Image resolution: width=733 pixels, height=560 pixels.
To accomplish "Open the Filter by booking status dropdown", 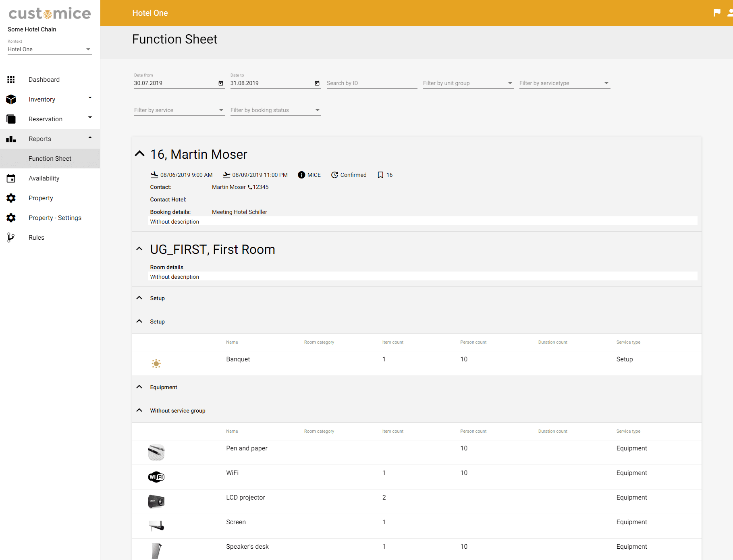I will click(275, 110).
